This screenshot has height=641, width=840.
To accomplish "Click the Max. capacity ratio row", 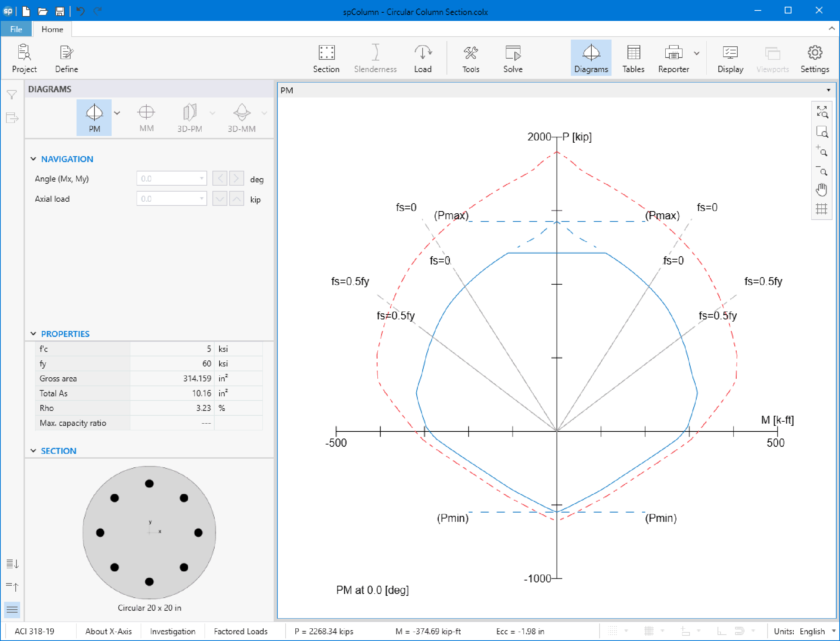I will [149, 423].
